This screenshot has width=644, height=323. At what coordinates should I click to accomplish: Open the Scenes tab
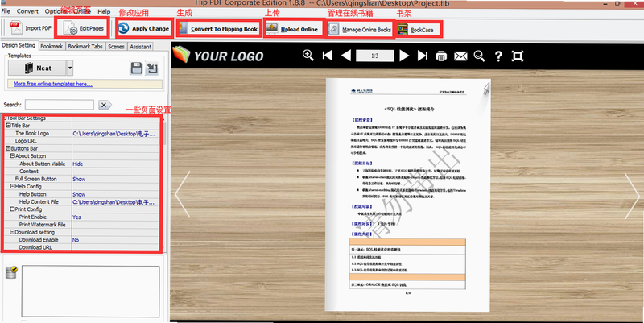(x=116, y=47)
